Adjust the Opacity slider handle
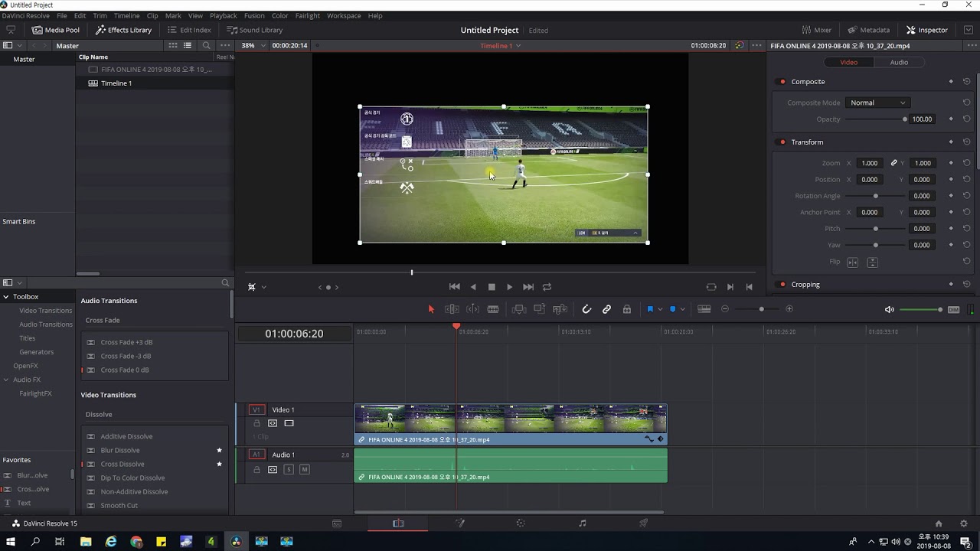 pos(905,119)
